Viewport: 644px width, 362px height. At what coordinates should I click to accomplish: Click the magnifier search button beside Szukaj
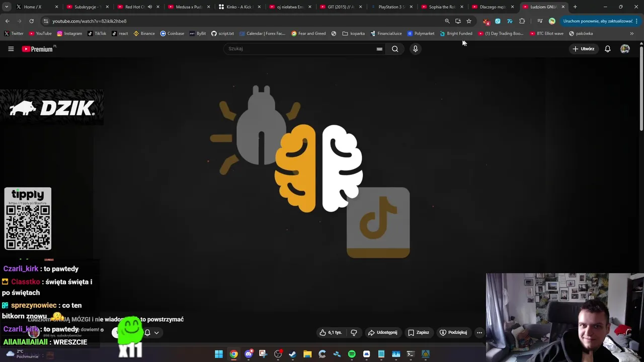pos(395,49)
